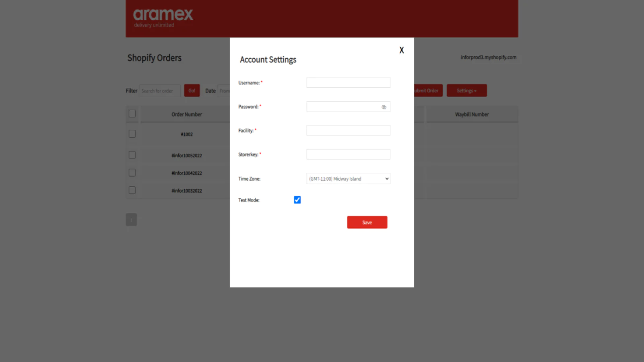Toggle the Test Mode checkbox
The height and width of the screenshot is (362, 644).
(x=297, y=200)
